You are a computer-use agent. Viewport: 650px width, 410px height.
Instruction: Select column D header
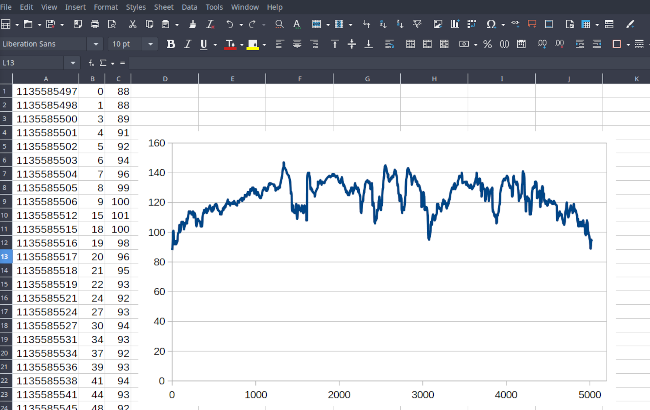164,78
